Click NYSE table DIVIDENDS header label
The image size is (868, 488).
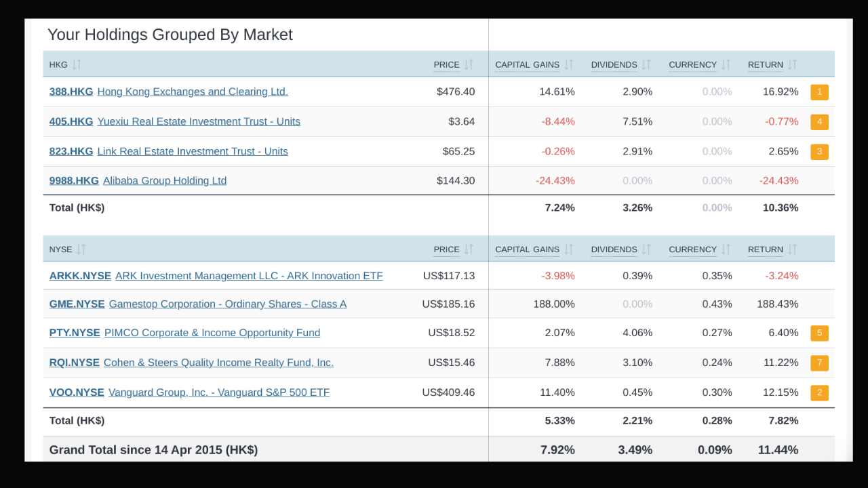pos(614,249)
